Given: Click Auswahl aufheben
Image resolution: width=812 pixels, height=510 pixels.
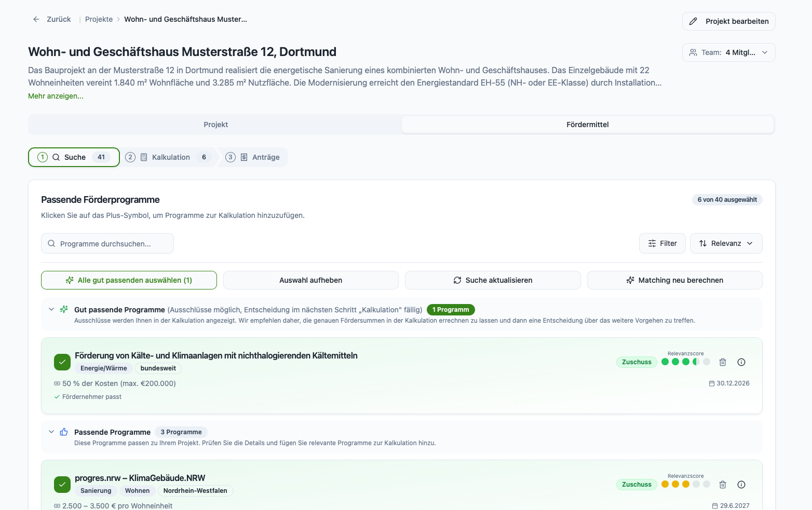Looking at the screenshot, I should (310, 280).
